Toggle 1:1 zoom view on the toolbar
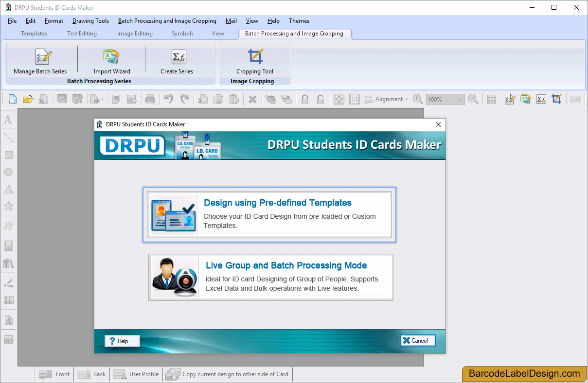Image resolution: width=588 pixels, height=383 pixels. (355, 99)
